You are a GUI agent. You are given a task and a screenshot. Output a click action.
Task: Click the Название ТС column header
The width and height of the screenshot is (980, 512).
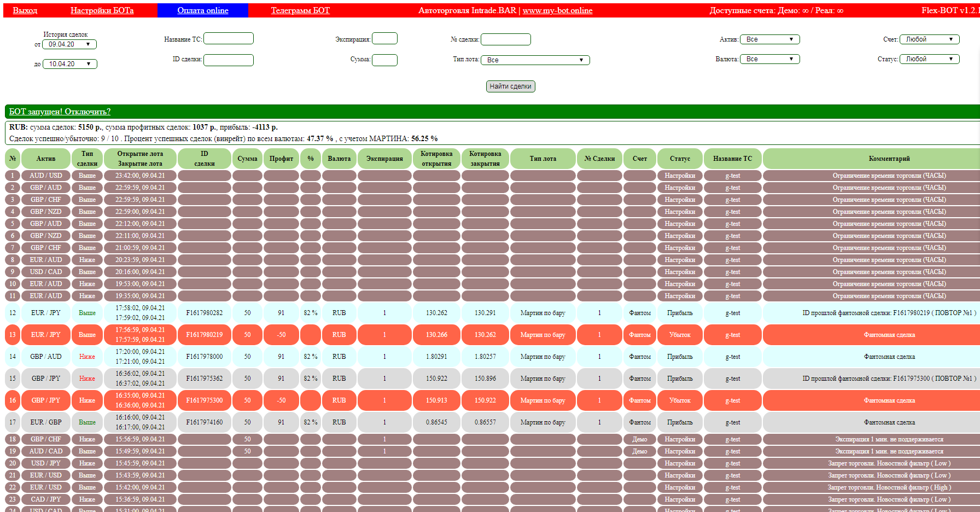pos(733,159)
